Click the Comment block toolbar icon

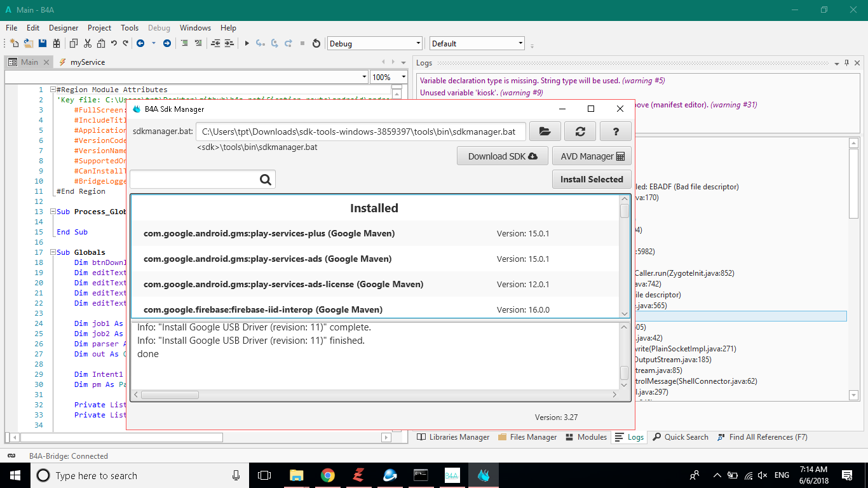(184, 43)
